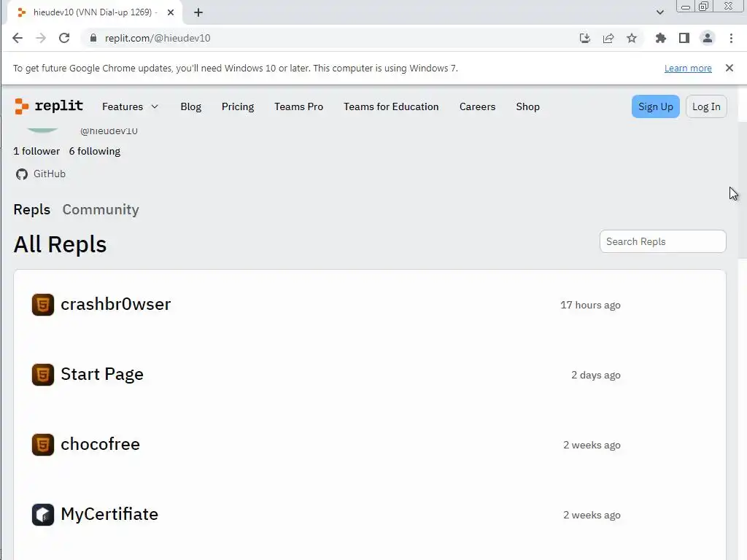Click the Replit logo icon
This screenshot has width=747, height=560.
[x=22, y=106]
